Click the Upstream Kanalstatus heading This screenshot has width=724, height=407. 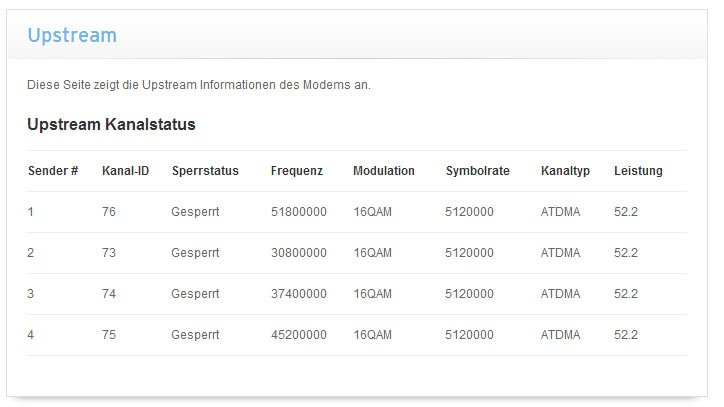click(111, 125)
